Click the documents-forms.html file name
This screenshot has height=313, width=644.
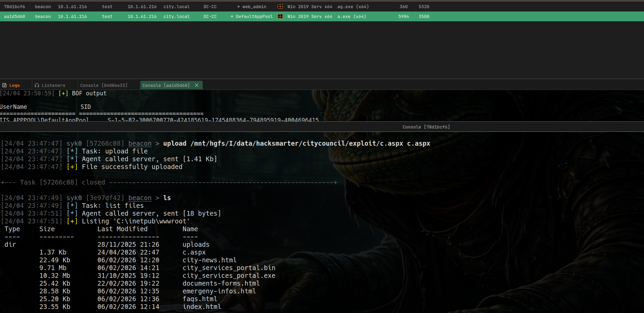[x=221, y=283]
